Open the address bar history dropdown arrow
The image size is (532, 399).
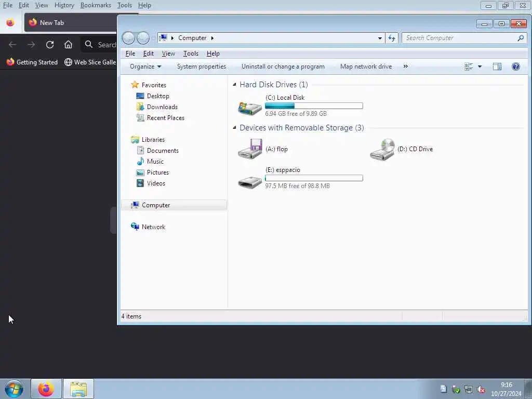pos(380,38)
